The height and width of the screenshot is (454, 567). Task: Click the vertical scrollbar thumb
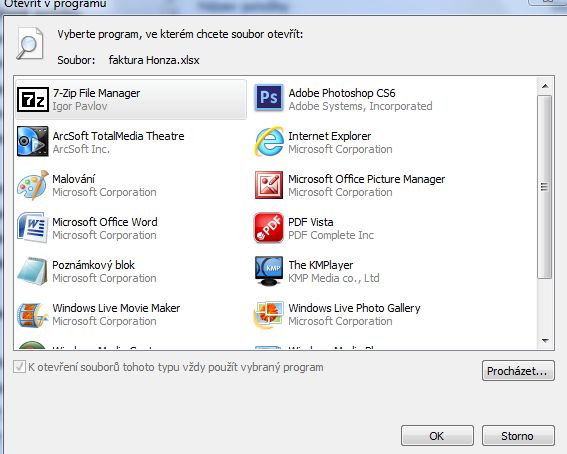545,187
